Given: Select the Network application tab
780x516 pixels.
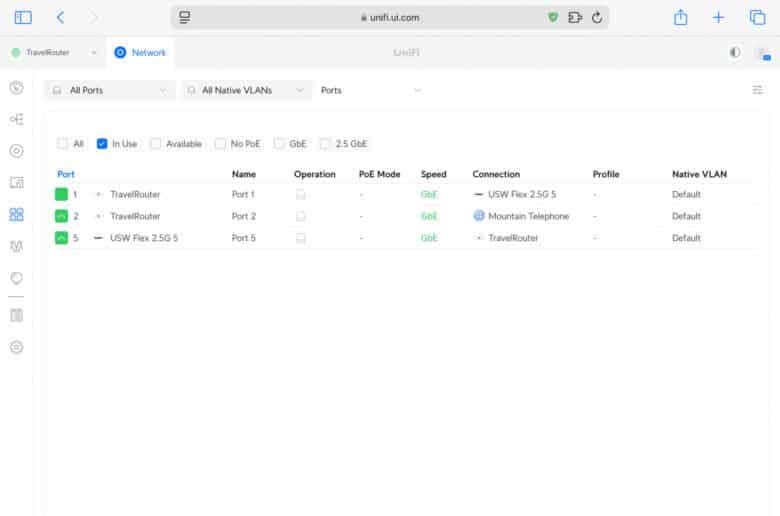Looking at the screenshot, I should (140, 52).
